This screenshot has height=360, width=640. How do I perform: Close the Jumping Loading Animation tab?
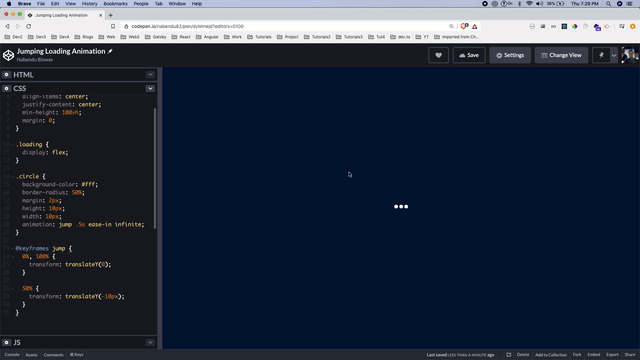(100, 15)
